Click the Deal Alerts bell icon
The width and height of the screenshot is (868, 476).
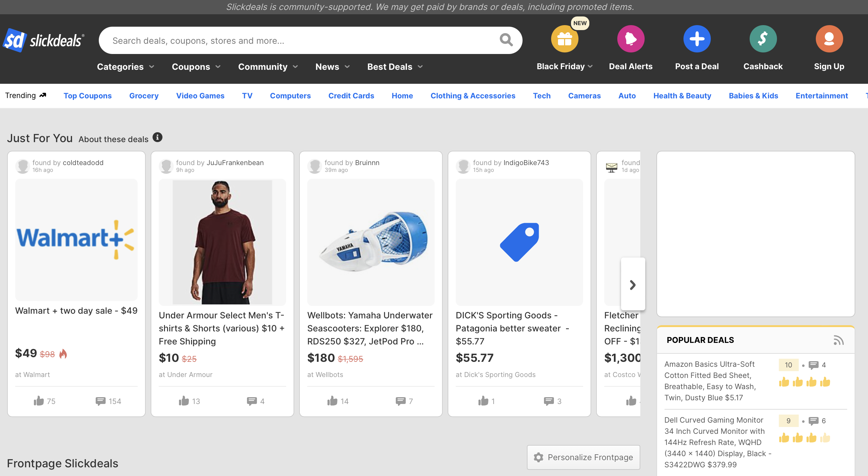pyautogui.click(x=630, y=39)
